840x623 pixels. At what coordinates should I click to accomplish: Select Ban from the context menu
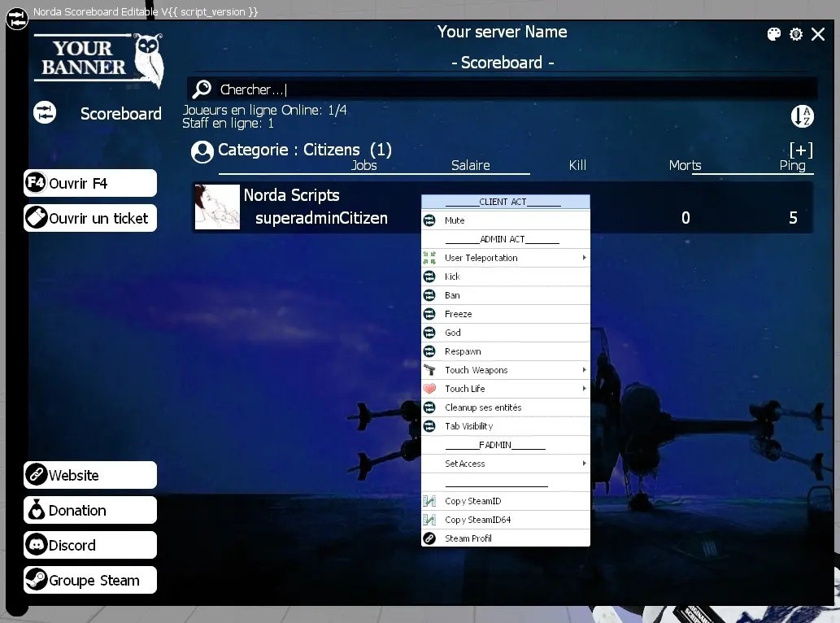(x=452, y=295)
